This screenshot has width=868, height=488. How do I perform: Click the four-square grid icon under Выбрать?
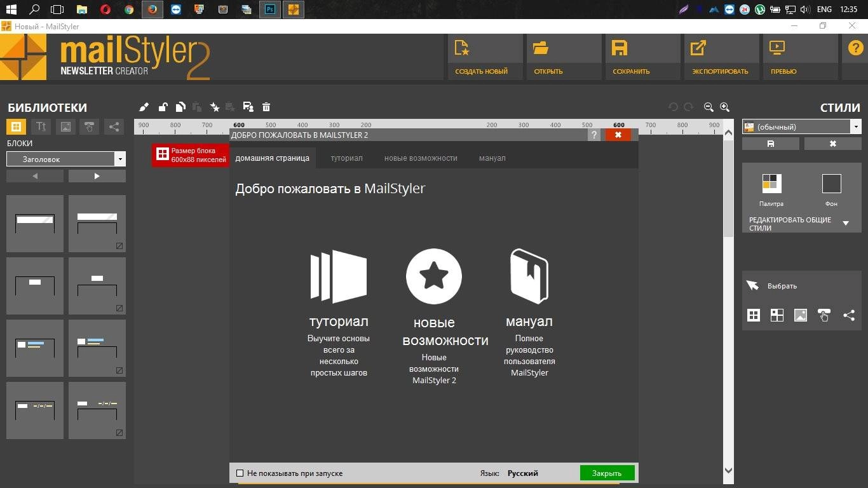(x=754, y=315)
